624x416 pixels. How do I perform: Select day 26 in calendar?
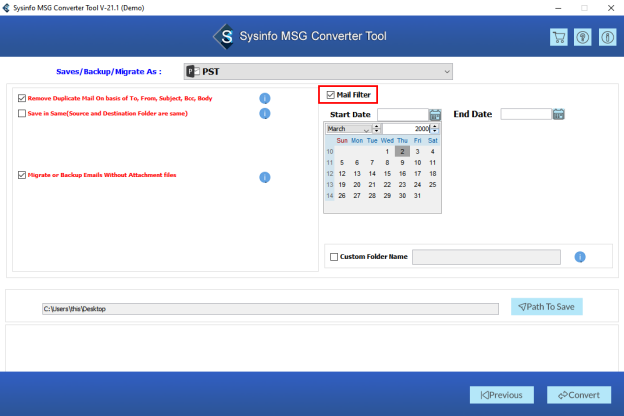(x=342, y=196)
